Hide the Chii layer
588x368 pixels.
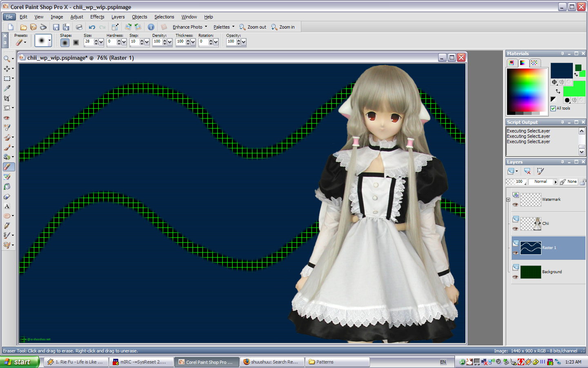(x=515, y=229)
